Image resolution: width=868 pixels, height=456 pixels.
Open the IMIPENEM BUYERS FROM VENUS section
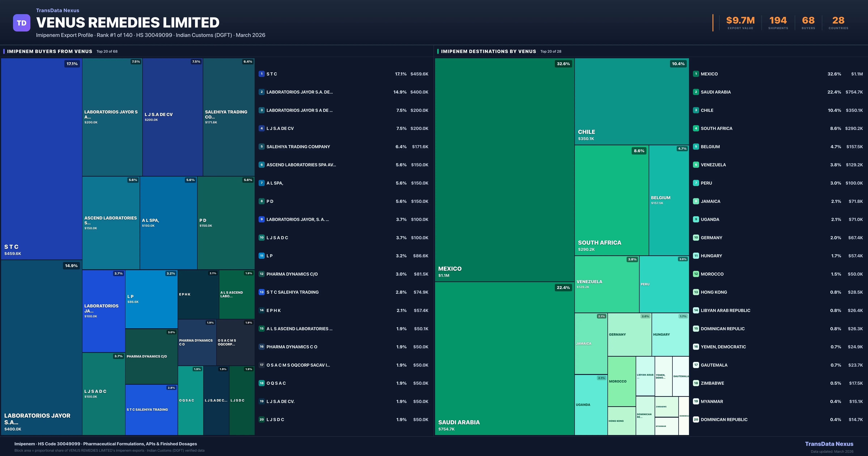(50, 51)
